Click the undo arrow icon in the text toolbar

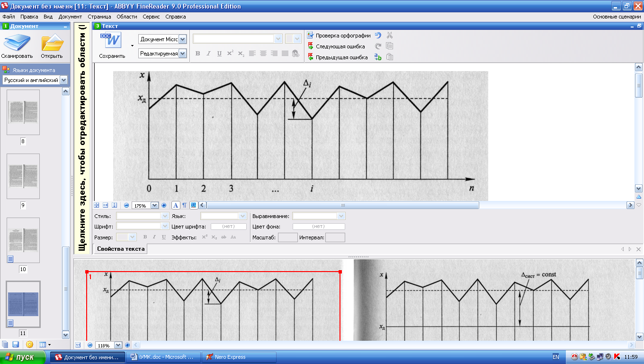[378, 36]
